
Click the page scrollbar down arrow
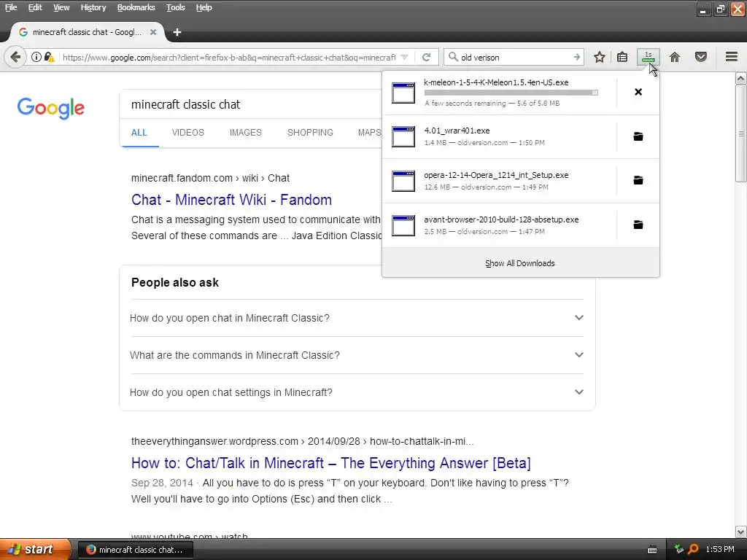[x=741, y=532]
